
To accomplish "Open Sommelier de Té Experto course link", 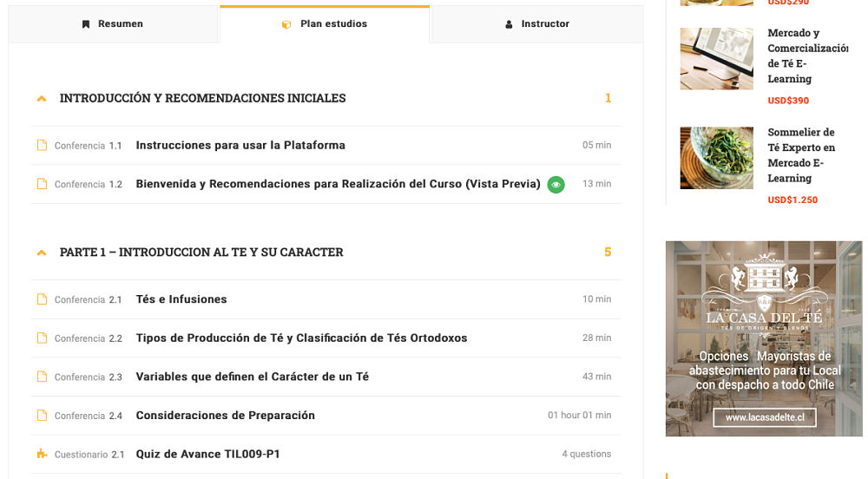I will click(x=801, y=155).
